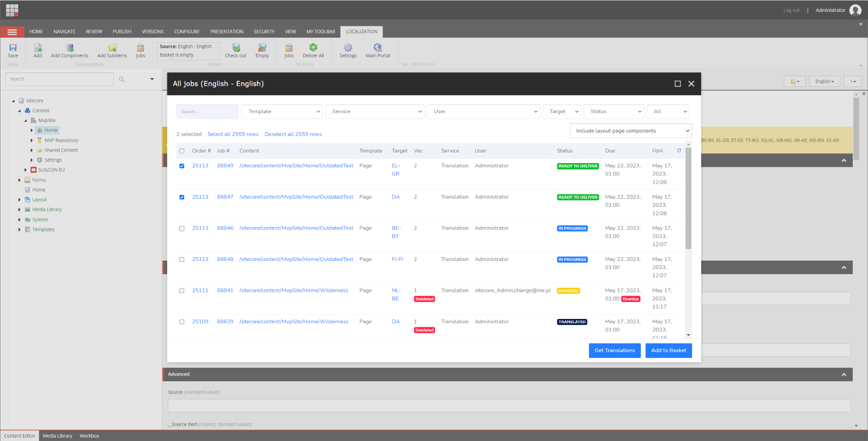Click Deselect all 2555 rows link
The height and width of the screenshot is (441, 868).
293,134
